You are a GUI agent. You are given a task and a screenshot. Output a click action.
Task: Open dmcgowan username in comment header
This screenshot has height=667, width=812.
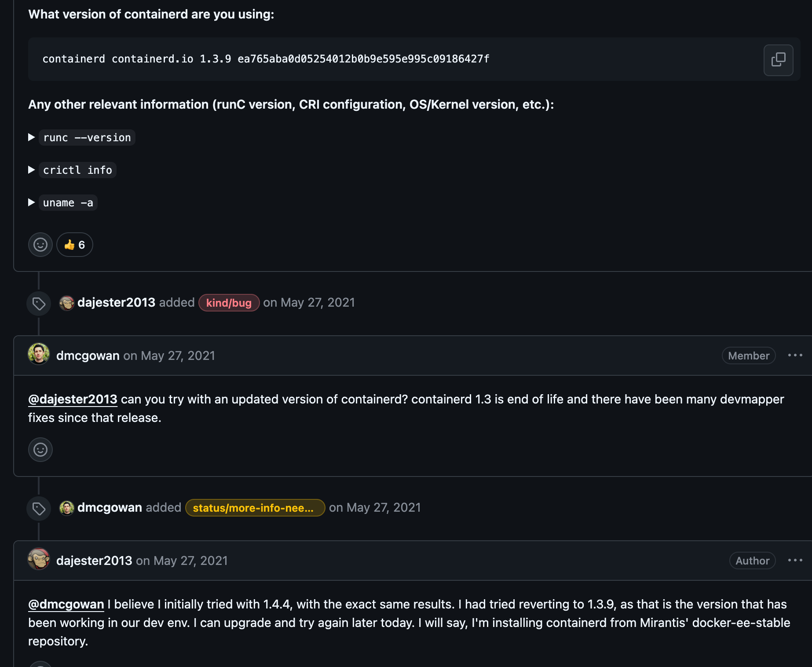tap(88, 355)
